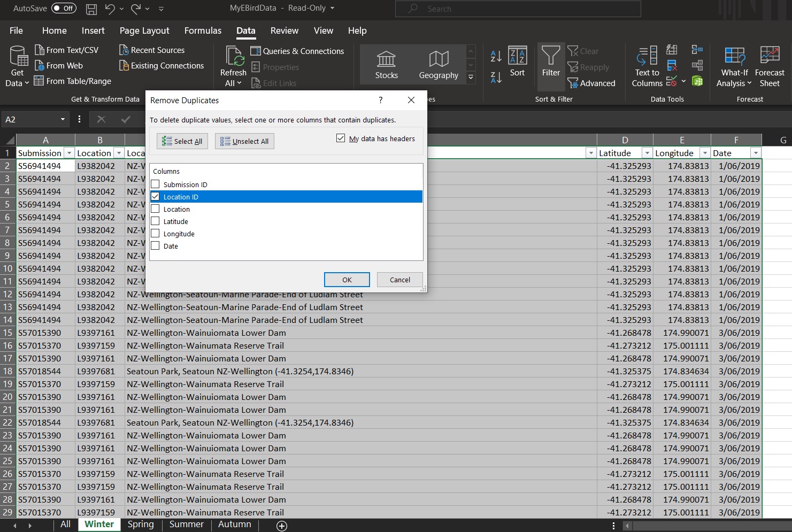
Task: Open the Text to Columns tool
Action: tap(647, 56)
